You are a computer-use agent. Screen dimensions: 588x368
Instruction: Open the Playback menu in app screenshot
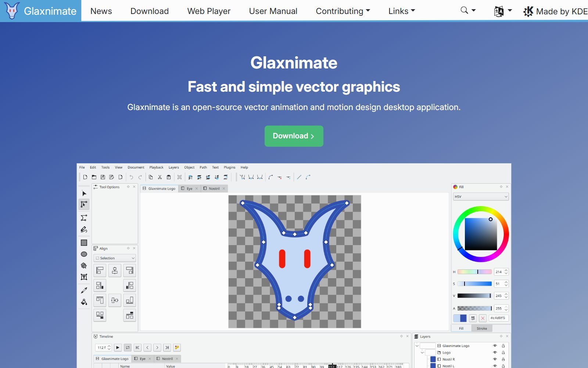(x=156, y=167)
